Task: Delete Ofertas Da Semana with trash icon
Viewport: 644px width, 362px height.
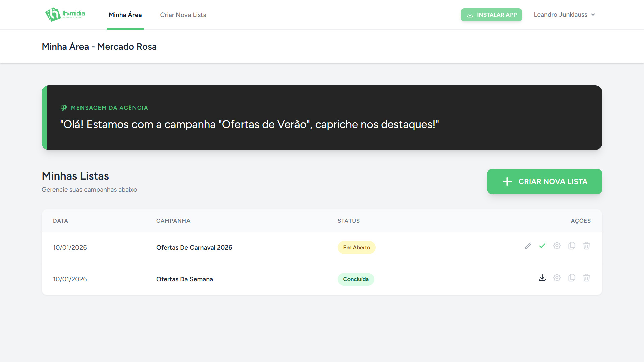Action: click(587, 278)
